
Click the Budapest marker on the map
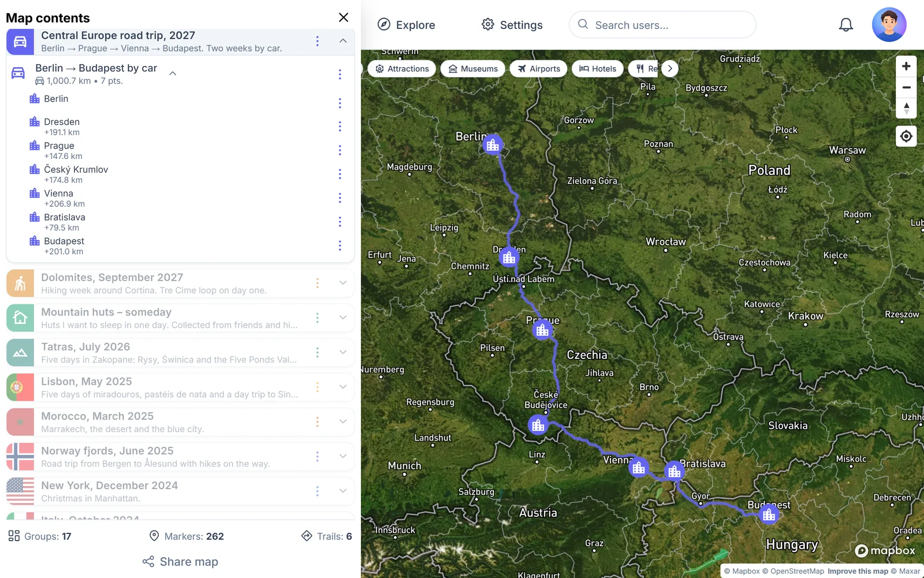tap(769, 514)
